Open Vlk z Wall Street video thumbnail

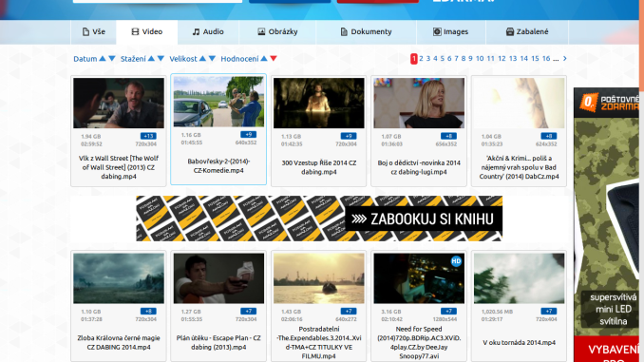click(x=119, y=104)
